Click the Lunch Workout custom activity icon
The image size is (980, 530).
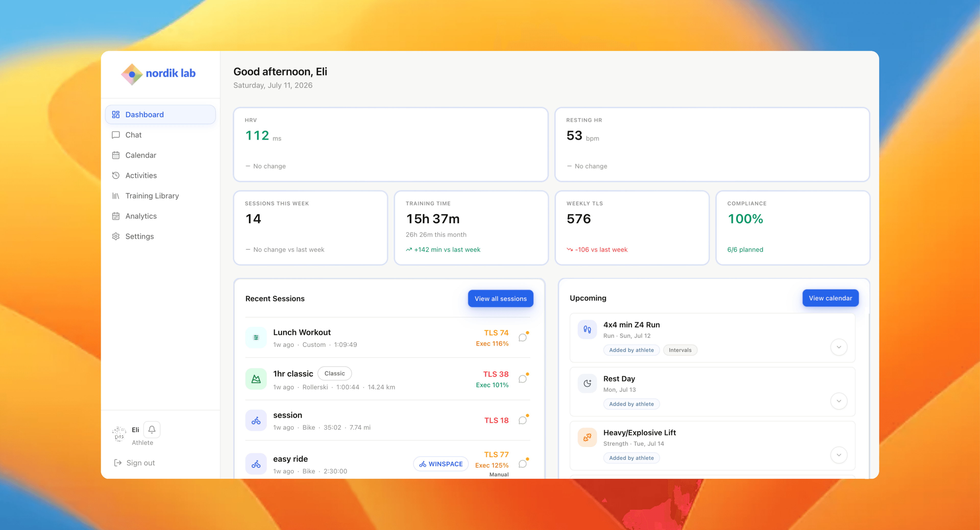click(256, 338)
